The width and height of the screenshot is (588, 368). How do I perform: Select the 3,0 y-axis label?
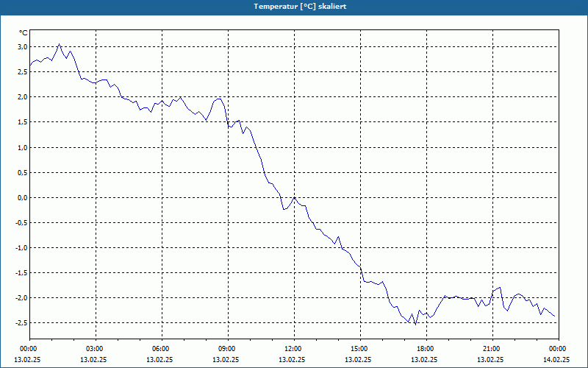pos(23,47)
